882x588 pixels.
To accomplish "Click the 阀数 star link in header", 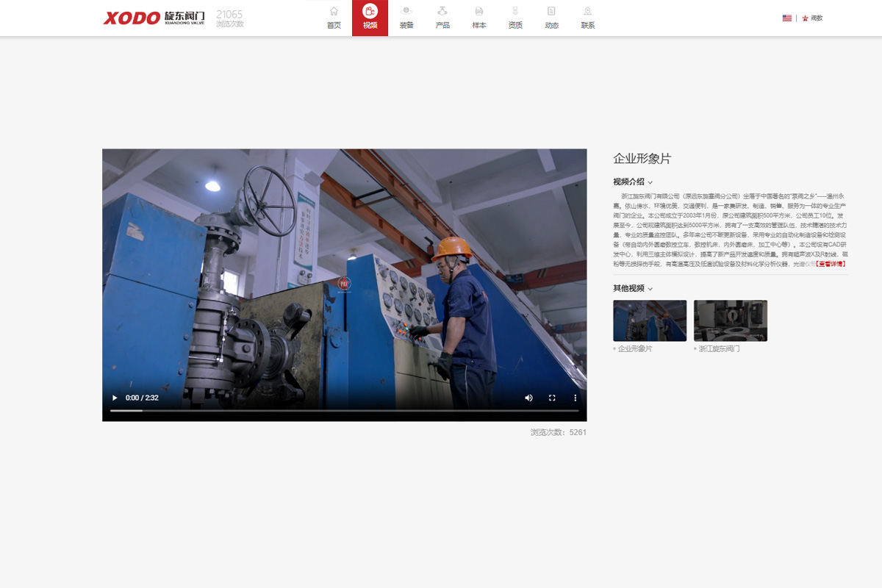I will click(812, 18).
